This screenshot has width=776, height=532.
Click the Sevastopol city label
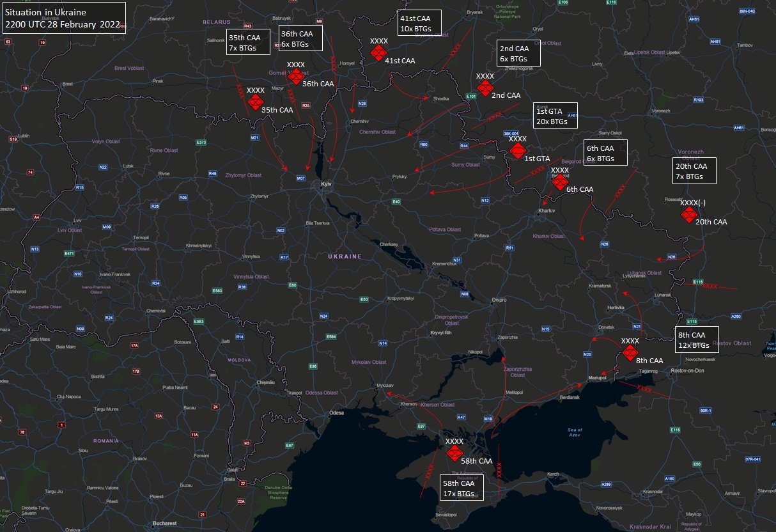click(447, 515)
